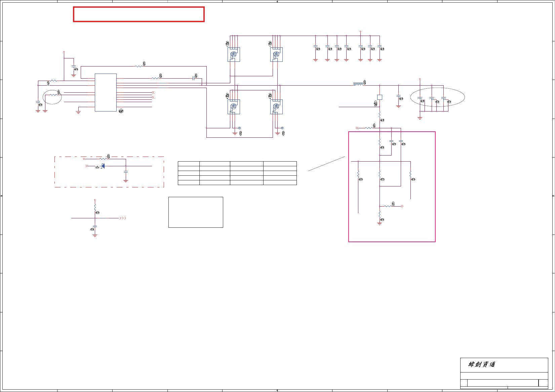Select the ground symbol directly left of IC bottom
The width and height of the screenshot is (555, 392).
(x=78, y=112)
